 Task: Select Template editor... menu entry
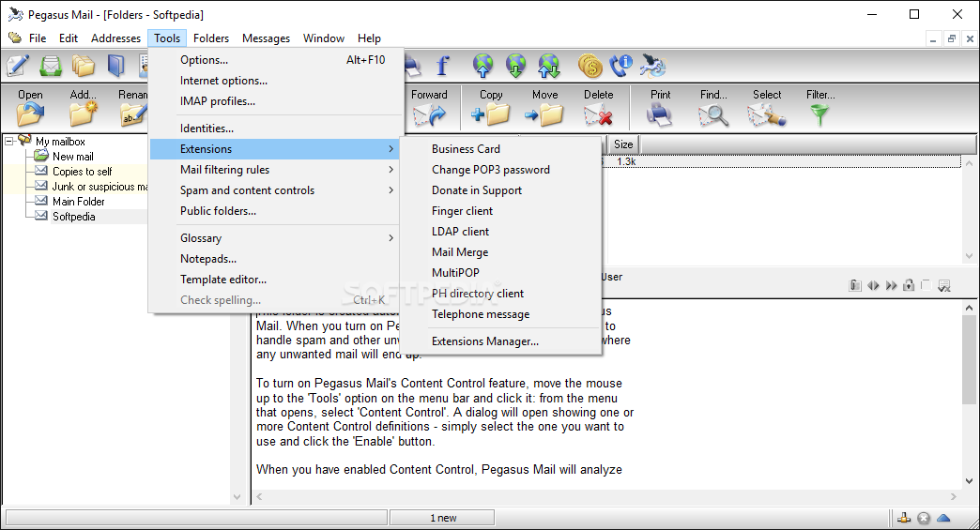(x=274, y=279)
